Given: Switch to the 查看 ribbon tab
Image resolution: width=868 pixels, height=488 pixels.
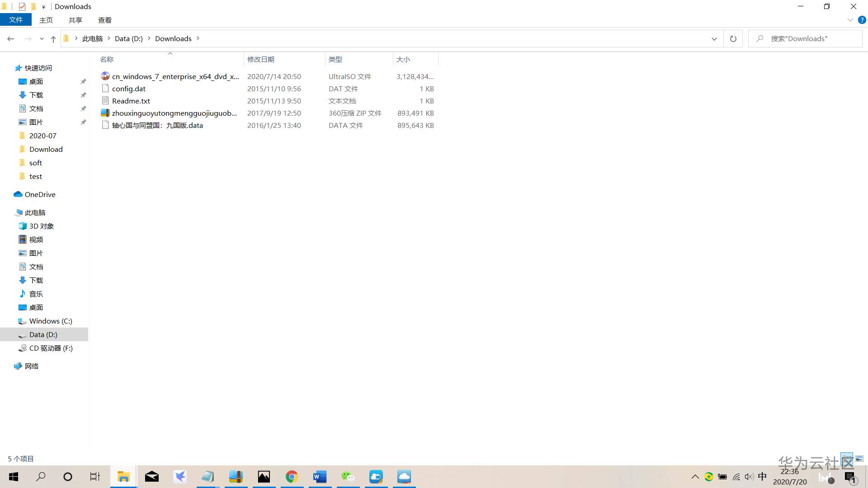Looking at the screenshot, I should tap(104, 20).
